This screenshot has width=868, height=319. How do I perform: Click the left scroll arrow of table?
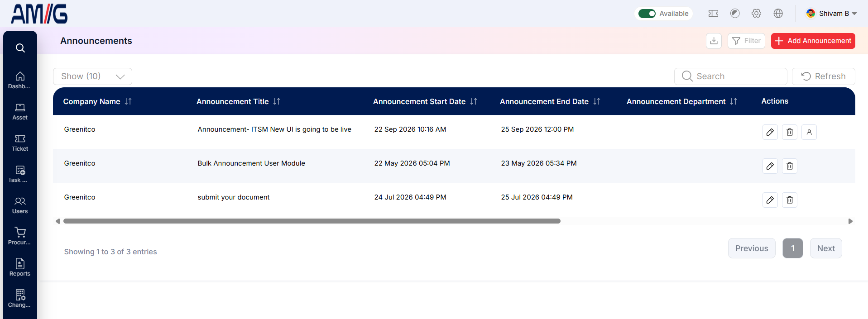click(x=58, y=221)
